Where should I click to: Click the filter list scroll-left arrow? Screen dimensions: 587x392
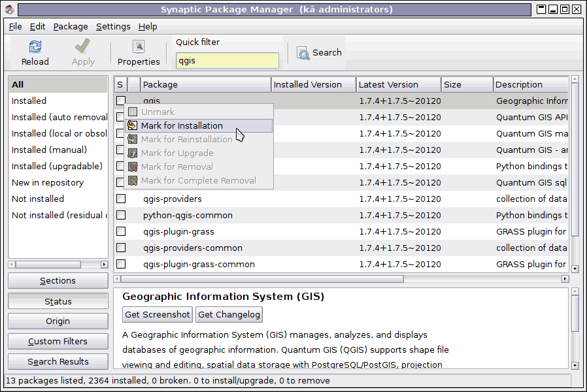(x=12, y=265)
